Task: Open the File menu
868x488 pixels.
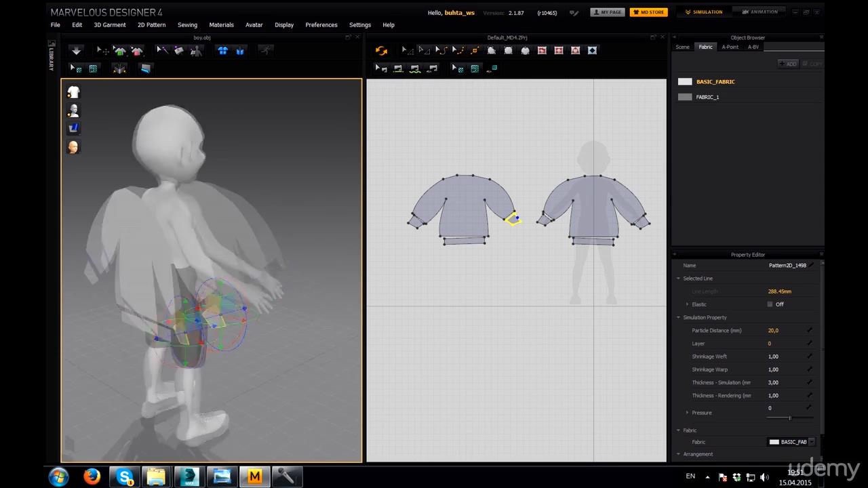Action: (x=56, y=25)
